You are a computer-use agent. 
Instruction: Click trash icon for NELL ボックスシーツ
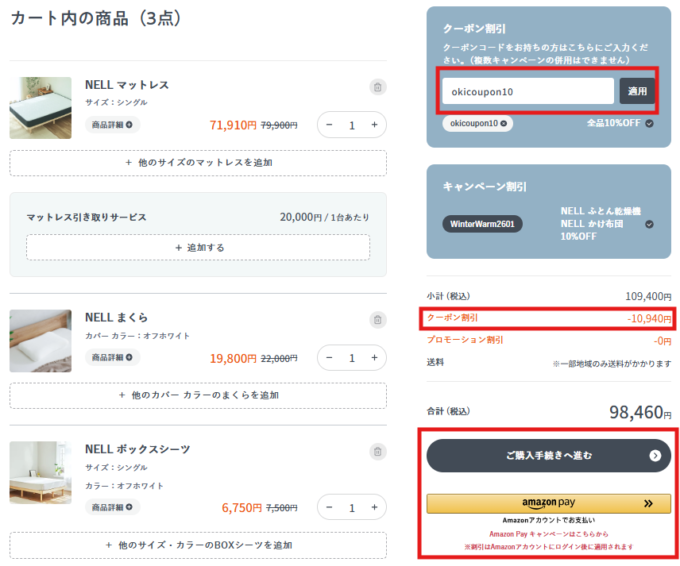click(377, 452)
